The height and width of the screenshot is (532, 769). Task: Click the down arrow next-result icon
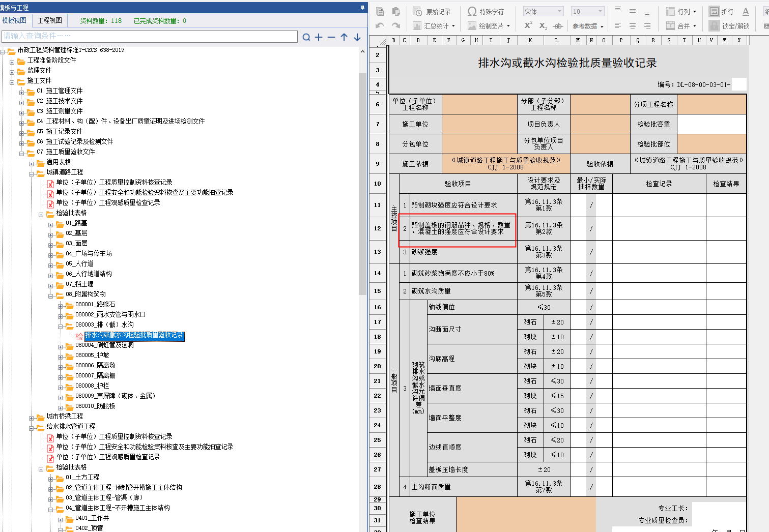[x=357, y=37]
